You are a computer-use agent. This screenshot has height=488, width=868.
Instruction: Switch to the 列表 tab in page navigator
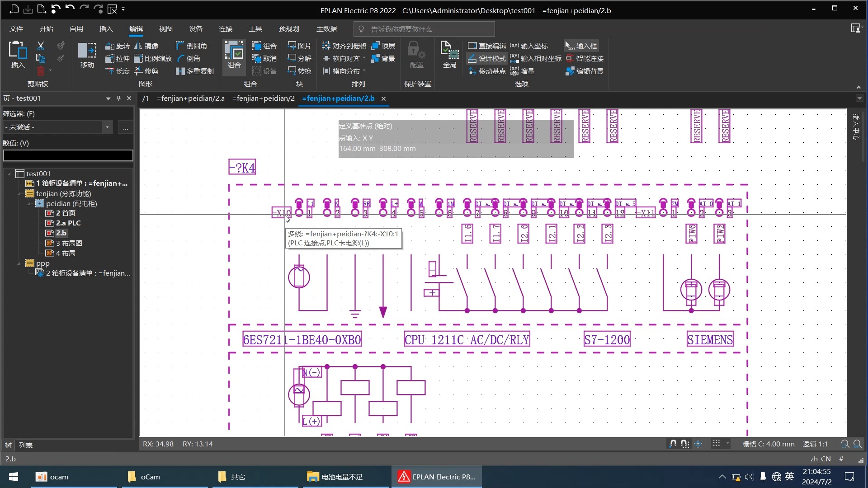(x=26, y=445)
